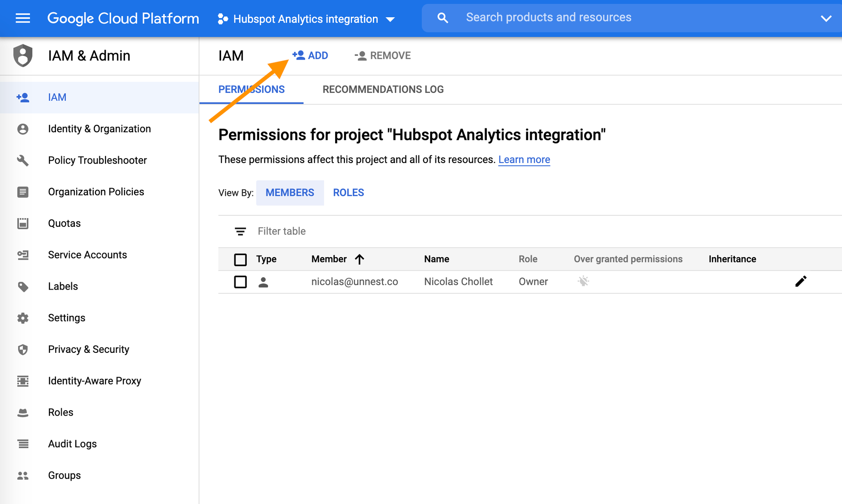Open the Hubspot Analytics integration project selector
This screenshot has height=504, width=842.
[x=306, y=19]
